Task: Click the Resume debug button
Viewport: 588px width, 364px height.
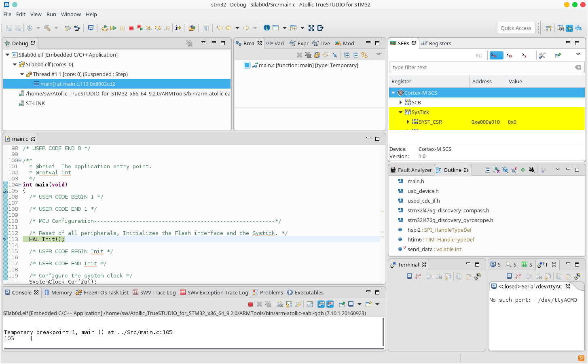Action: tap(113, 28)
